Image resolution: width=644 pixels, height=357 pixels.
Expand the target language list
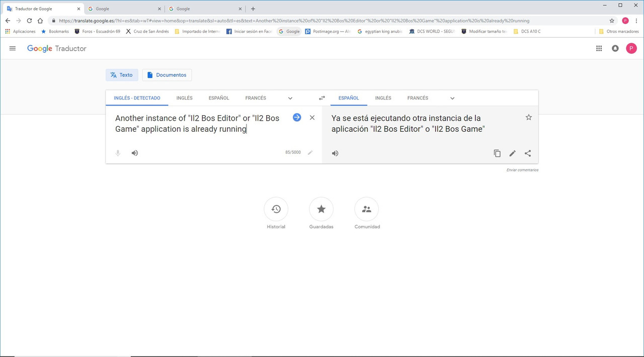(x=452, y=98)
